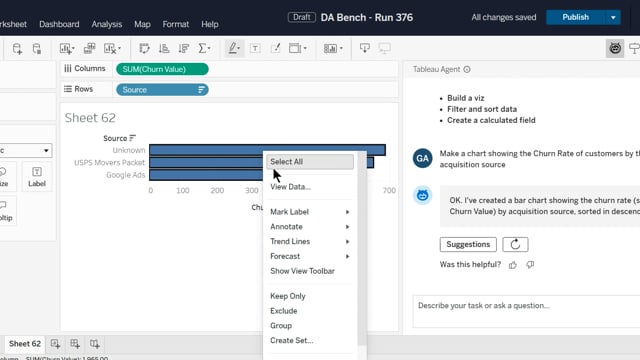Screen dimensions: 640x360
Task: Add a new story tab icon
Action: tap(94, 344)
